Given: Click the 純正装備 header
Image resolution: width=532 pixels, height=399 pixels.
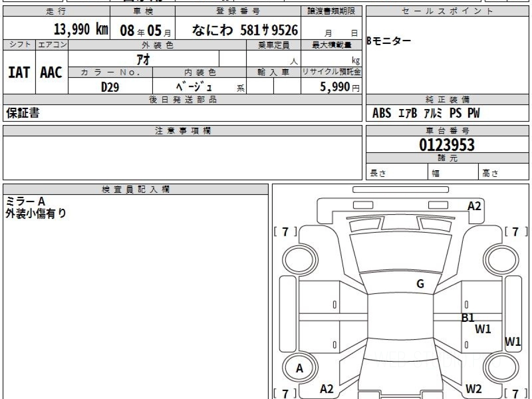Looking at the screenshot, I should coord(447,100).
